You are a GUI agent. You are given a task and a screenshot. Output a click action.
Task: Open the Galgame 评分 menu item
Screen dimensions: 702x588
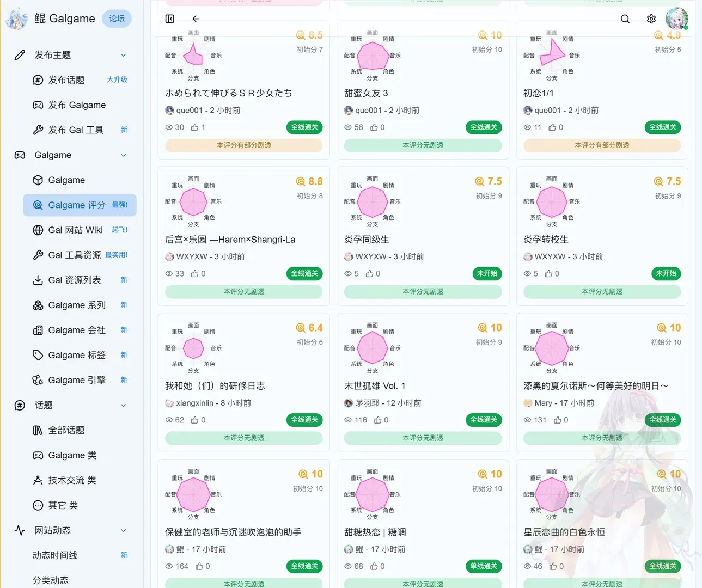click(x=80, y=205)
